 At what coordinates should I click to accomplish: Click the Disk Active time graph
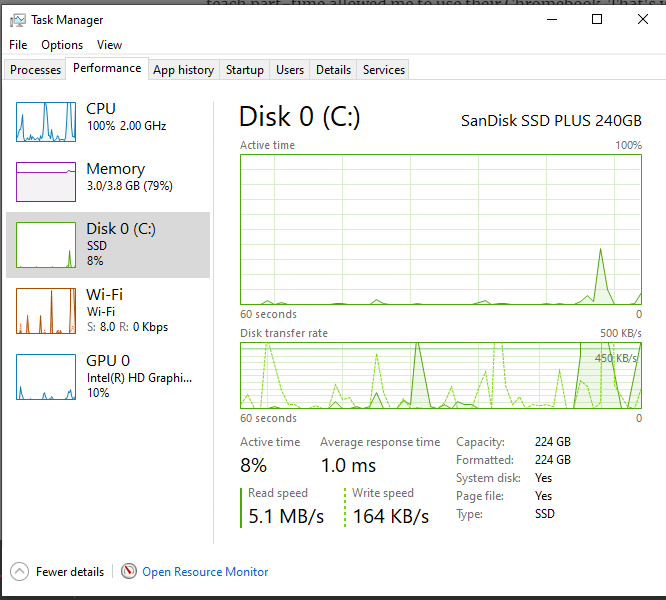(441, 229)
